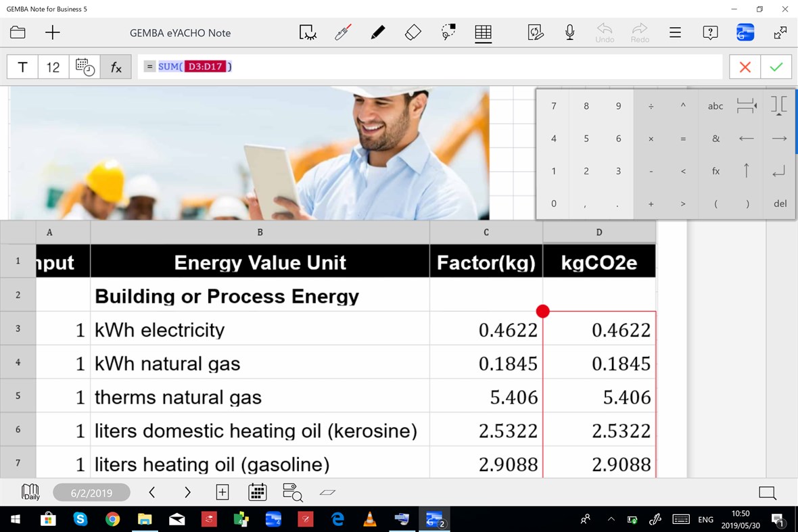Open the handwriting conversion tool

536,32
